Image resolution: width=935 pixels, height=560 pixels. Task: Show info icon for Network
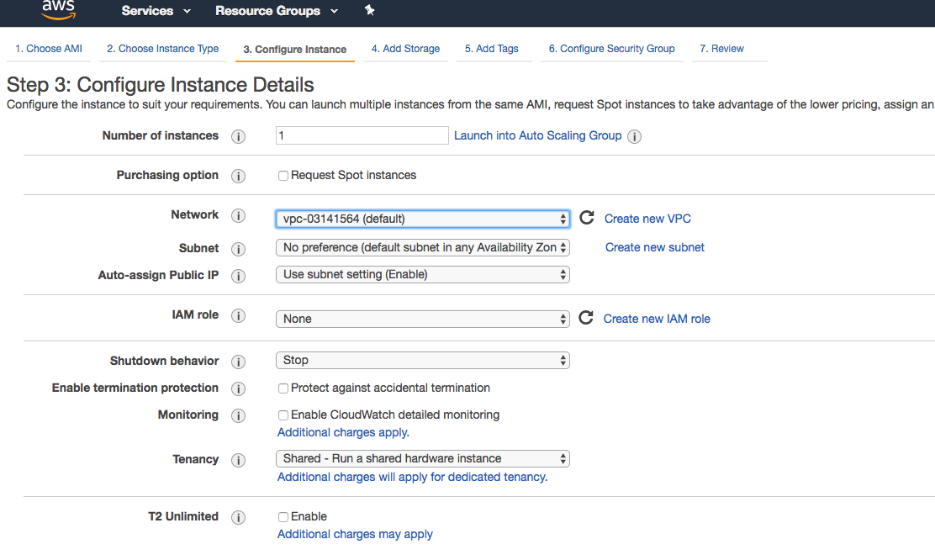click(238, 215)
